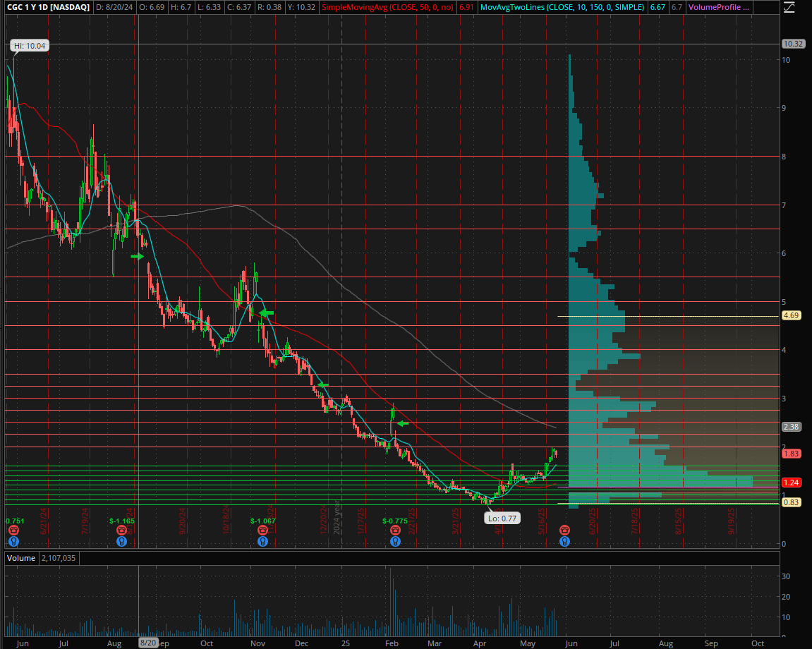Select the SimpleMovingAvg (CLOSE, 50, 0, no) study label
Screen dimensions: 812x649
[387, 7]
